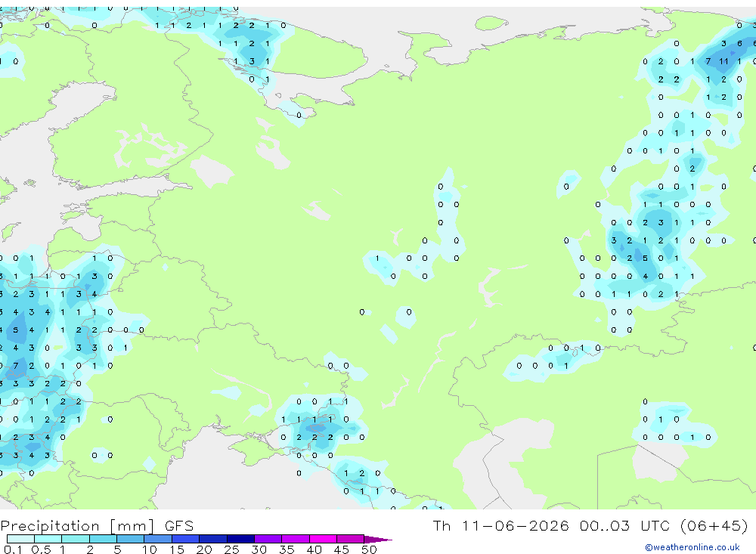
Task: Click the '(06+45)' forecast run label
Action: pos(714,525)
